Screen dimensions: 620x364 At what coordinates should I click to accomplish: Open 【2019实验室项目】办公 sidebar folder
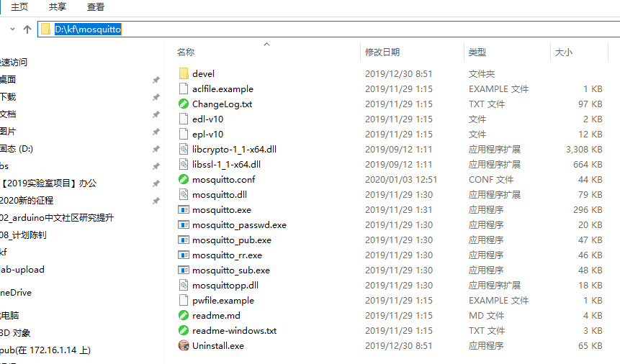pyautogui.click(x=48, y=183)
